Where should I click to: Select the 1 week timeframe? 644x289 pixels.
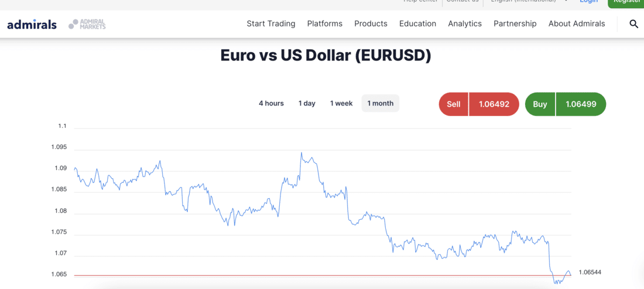341,103
